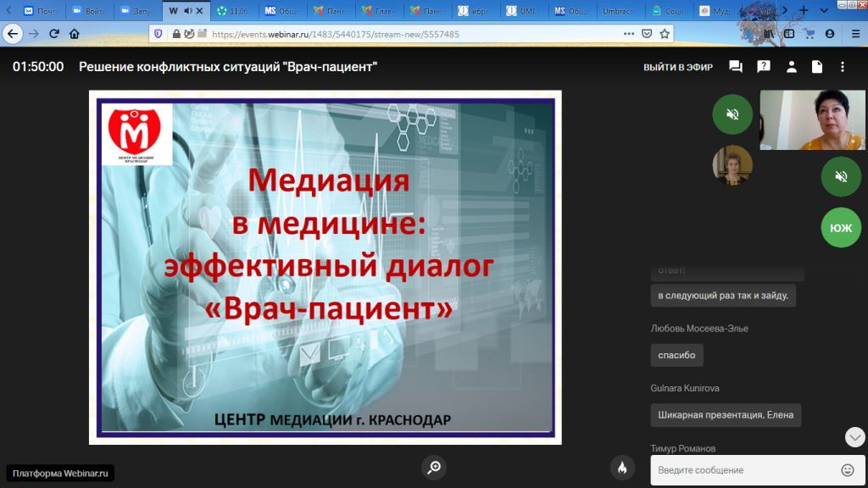The height and width of the screenshot is (488, 868).
Task: Click the slide zoom magnifier icon
Action: click(x=434, y=468)
